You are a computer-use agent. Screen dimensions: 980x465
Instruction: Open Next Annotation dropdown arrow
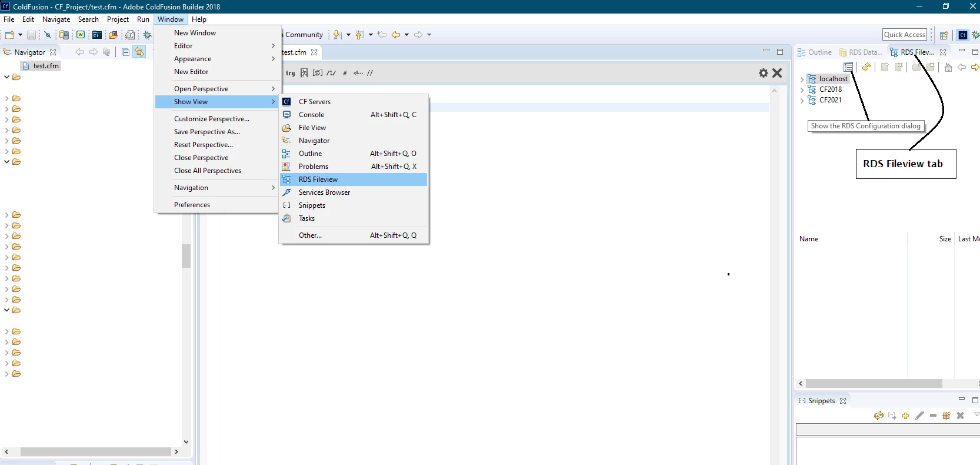pyautogui.click(x=348, y=35)
